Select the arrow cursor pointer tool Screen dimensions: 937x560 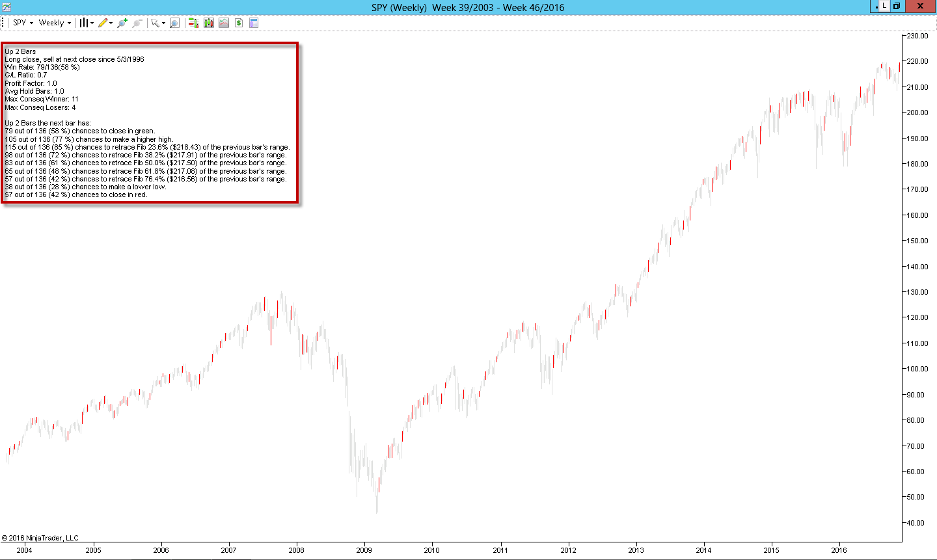coord(155,23)
